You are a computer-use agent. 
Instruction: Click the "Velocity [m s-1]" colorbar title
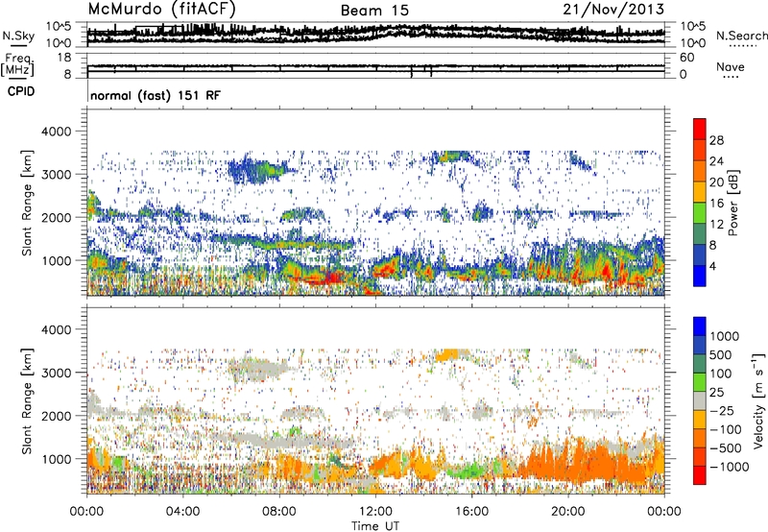[x=758, y=400]
